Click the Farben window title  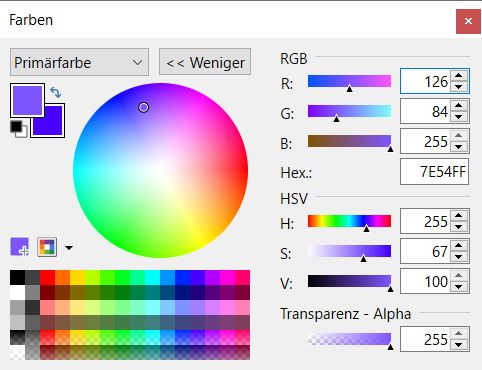tap(31, 20)
